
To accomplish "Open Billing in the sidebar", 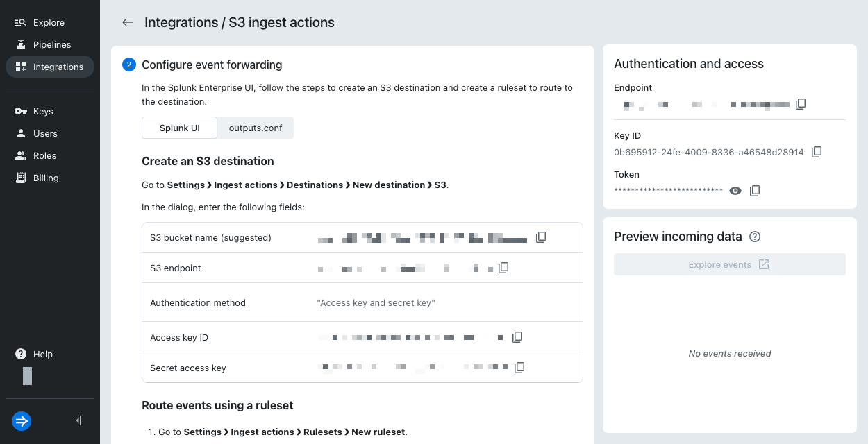I will pos(50,178).
